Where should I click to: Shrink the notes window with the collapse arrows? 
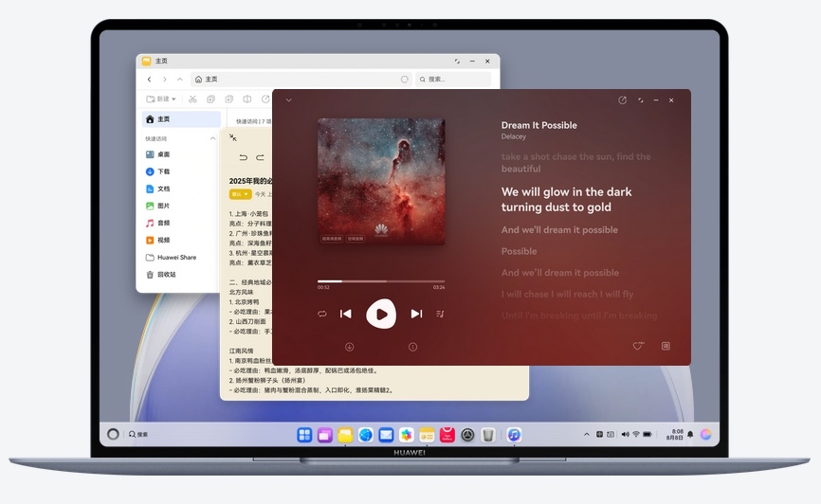click(x=233, y=137)
